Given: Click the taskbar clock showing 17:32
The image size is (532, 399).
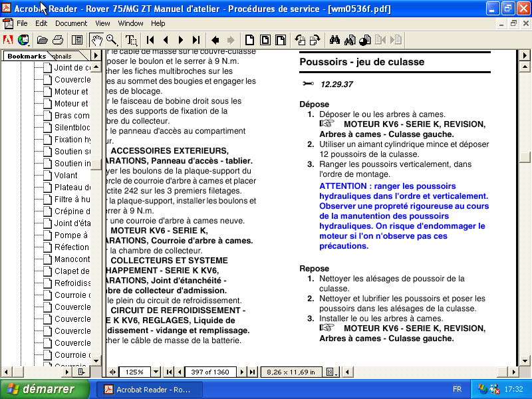Looking at the screenshot, I should [513, 389].
